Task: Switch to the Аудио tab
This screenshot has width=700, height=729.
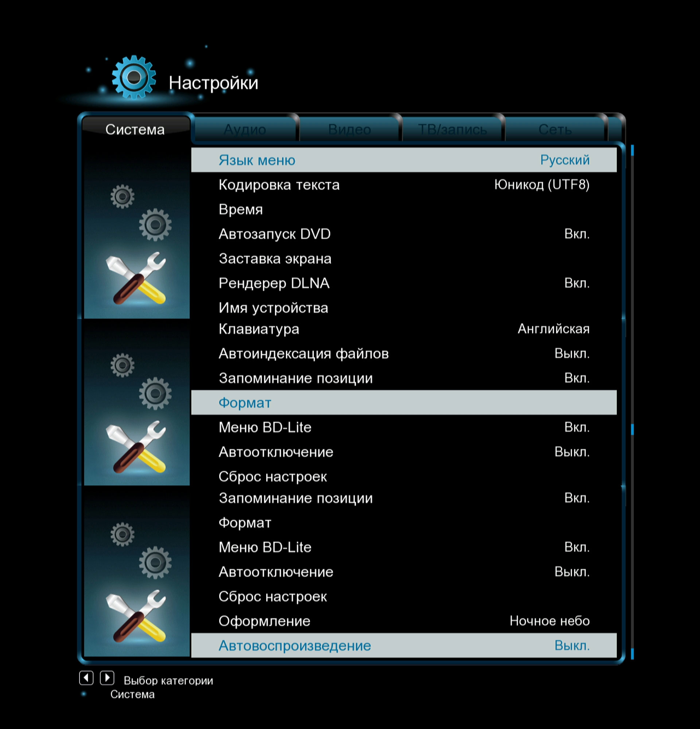Action: point(245,129)
